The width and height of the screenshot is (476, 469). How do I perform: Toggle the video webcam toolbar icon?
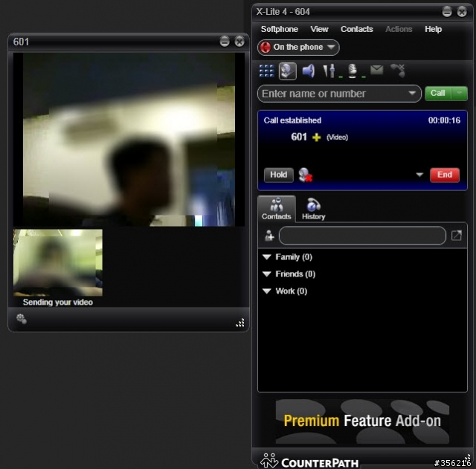tap(288, 71)
